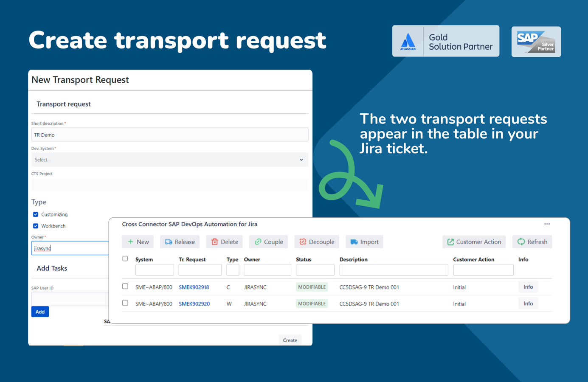Screen dimensions: 588x382
Task: Click the MODIFIABLE status badge on the first row
Action: click(312, 287)
